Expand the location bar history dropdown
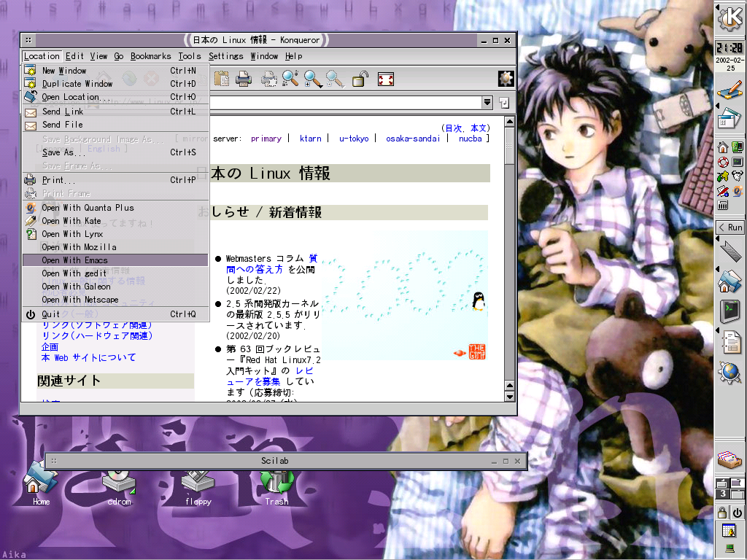Viewport: 747px width, 560px height. point(487,102)
